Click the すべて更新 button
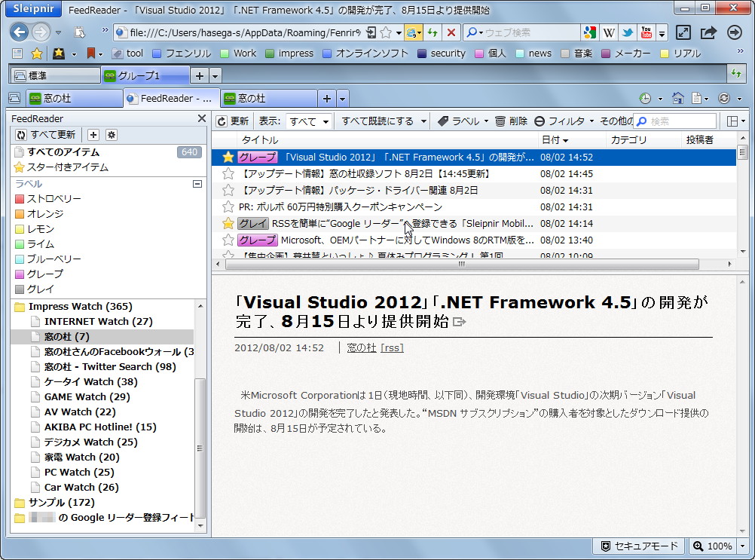Viewport: 755px width, 560px height. coord(46,135)
